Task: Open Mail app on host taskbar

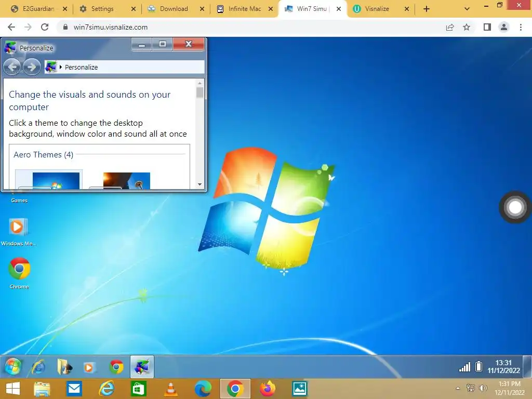Action: (74, 389)
